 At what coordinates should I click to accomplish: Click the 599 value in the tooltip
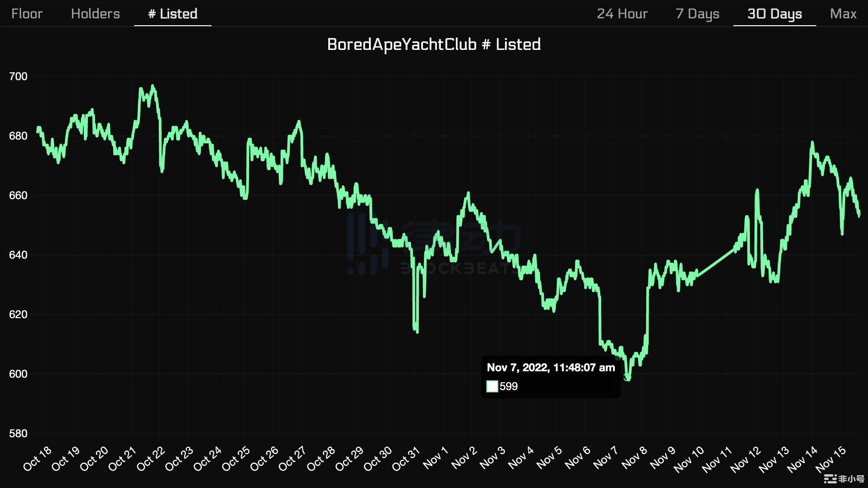[509, 386]
